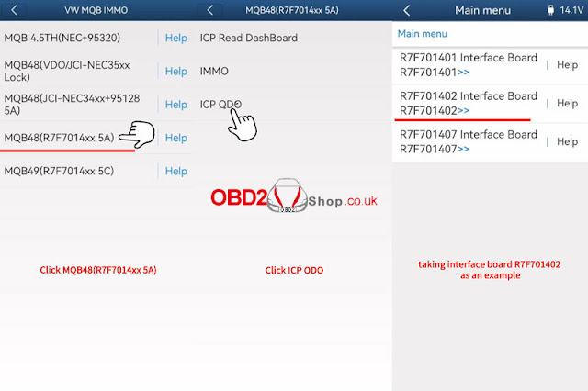This screenshot has height=391, width=588.
Task: Click the 14.1V voltage reading
Action: point(571,10)
